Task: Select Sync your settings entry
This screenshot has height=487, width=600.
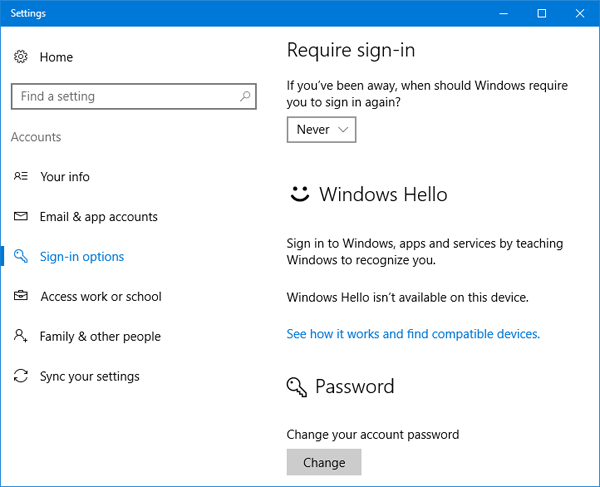Action: 90,377
